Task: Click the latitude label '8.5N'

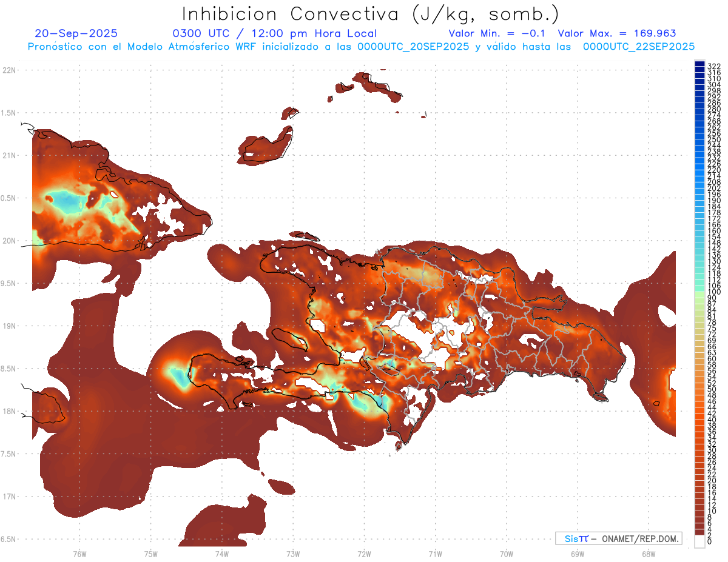Action: pos(8,369)
